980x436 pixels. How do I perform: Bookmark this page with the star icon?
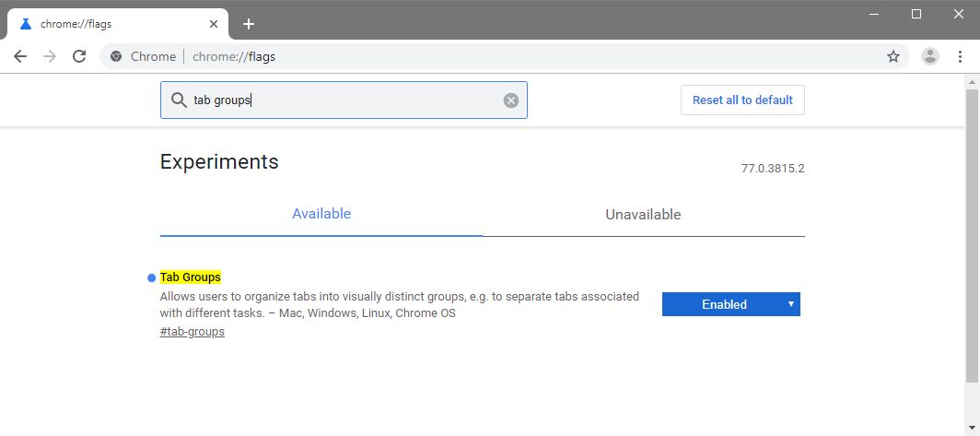892,56
